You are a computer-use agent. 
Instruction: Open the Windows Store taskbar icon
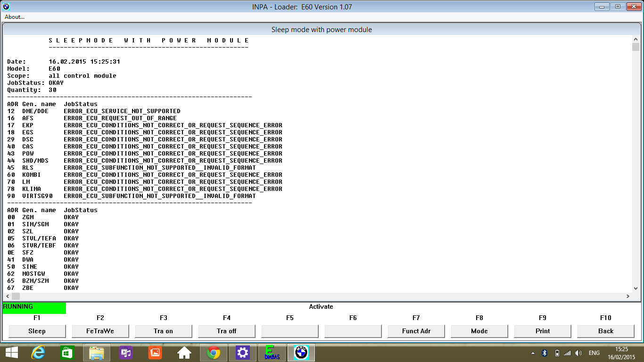tap(67, 353)
